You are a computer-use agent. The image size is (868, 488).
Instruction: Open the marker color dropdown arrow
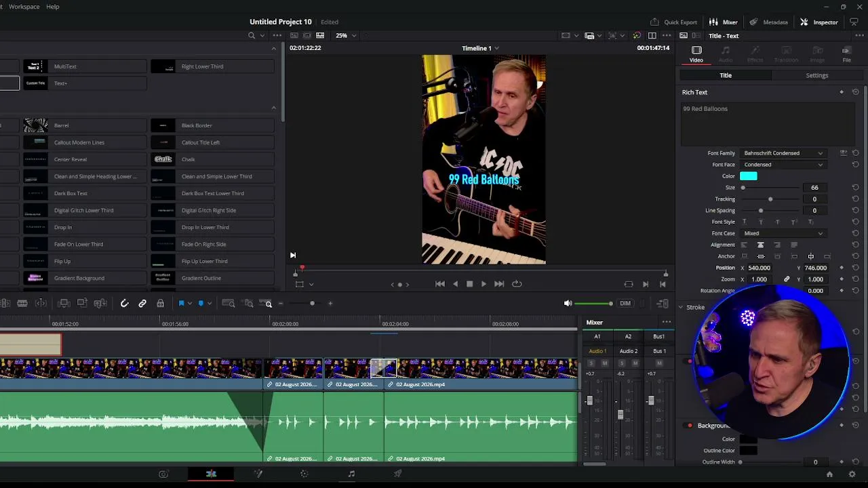[209, 304]
